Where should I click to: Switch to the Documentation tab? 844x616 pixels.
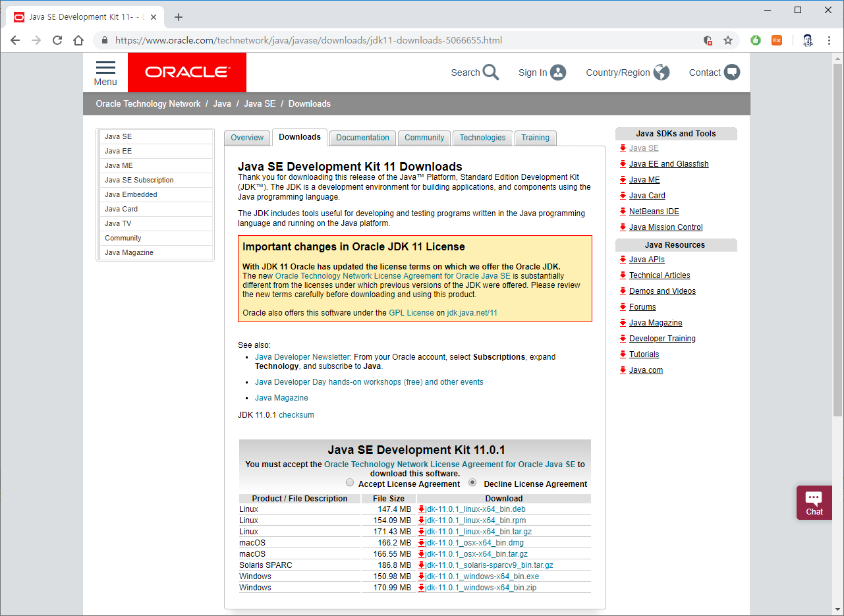click(x=362, y=138)
